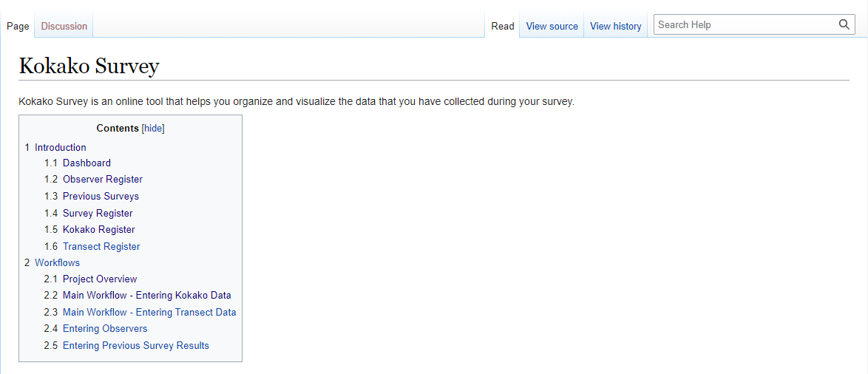
Task: Open the Observer Register contents link
Action: [x=103, y=180]
